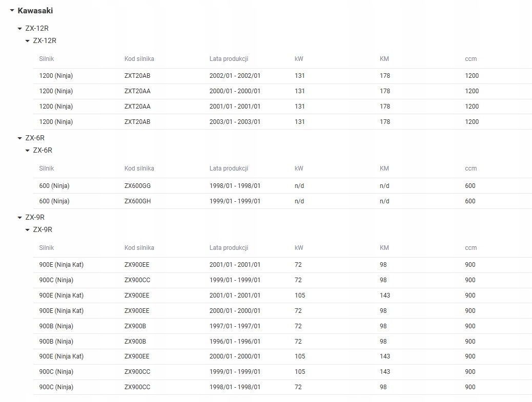Click the 105 kW value in the 2001/01 ZX900EE row
Viewport: 532px width, 402px height.
point(300,295)
